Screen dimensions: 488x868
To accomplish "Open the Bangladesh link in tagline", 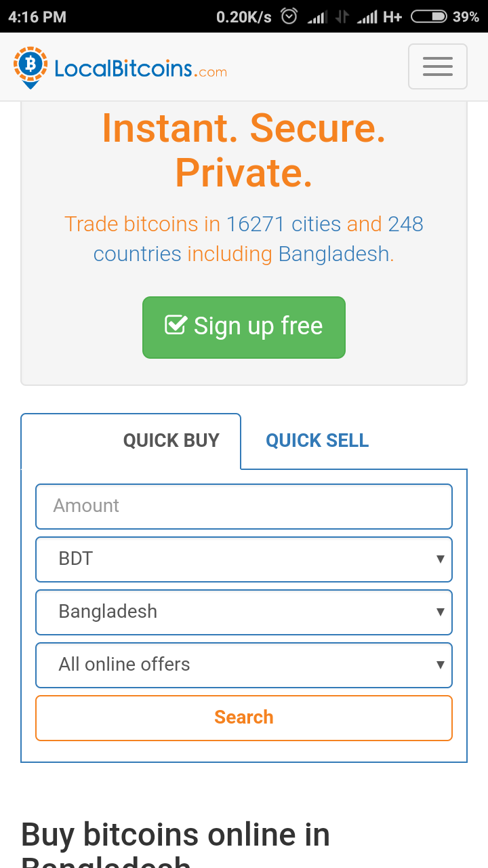I will (x=333, y=254).
